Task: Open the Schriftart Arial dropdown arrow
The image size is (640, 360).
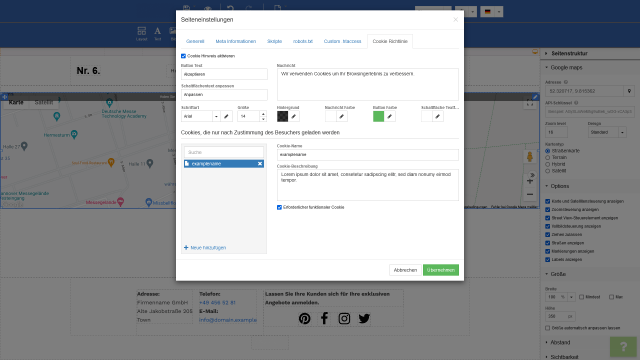Action: tap(216, 116)
